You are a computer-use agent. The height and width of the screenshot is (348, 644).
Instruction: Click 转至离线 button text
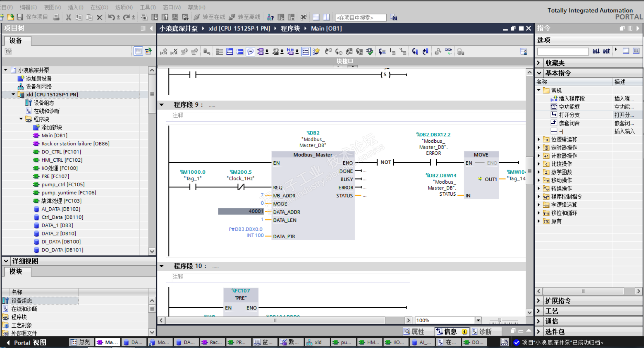pyautogui.click(x=249, y=17)
